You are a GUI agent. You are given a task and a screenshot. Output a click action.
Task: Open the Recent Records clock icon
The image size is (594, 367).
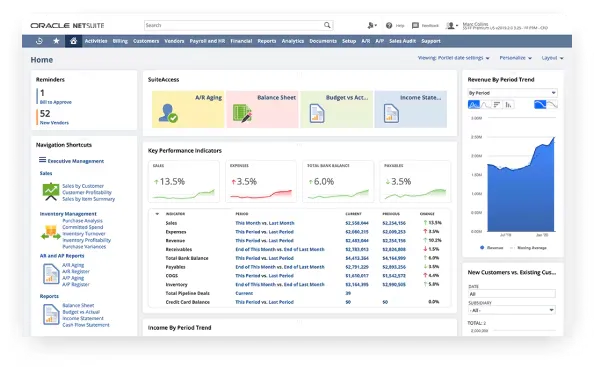click(x=39, y=41)
